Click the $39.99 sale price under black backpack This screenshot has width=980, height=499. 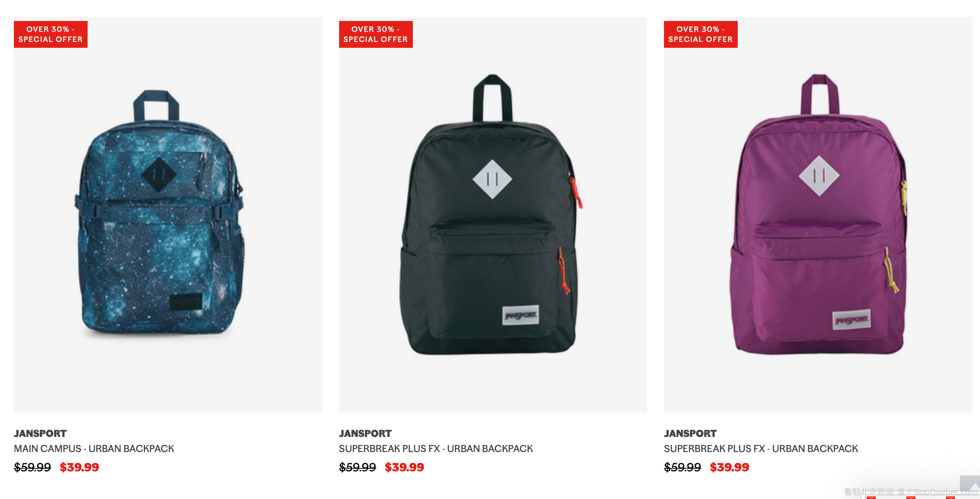coord(404,467)
